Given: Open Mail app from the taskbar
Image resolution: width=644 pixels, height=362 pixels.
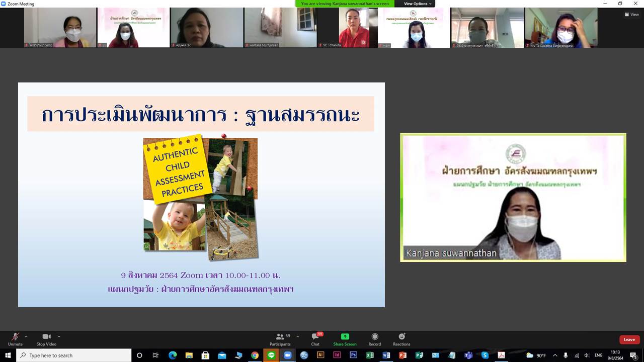Looking at the screenshot, I should click(222, 355).
